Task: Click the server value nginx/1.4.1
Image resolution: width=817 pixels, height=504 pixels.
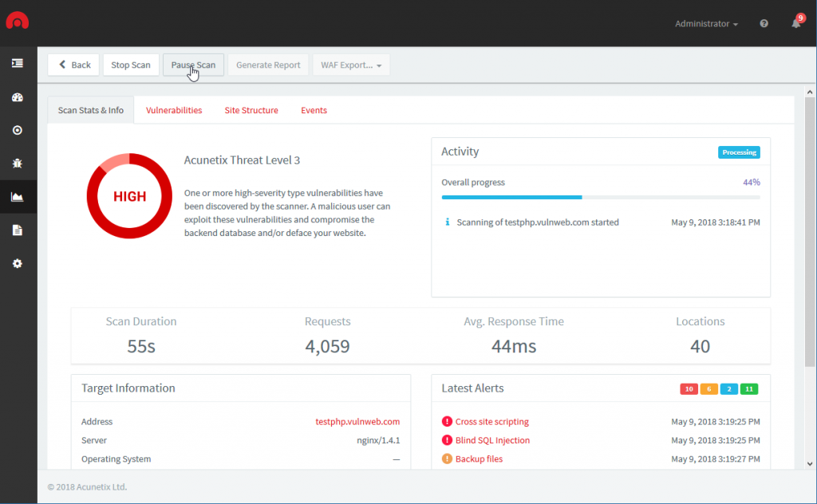Action: 378,440
